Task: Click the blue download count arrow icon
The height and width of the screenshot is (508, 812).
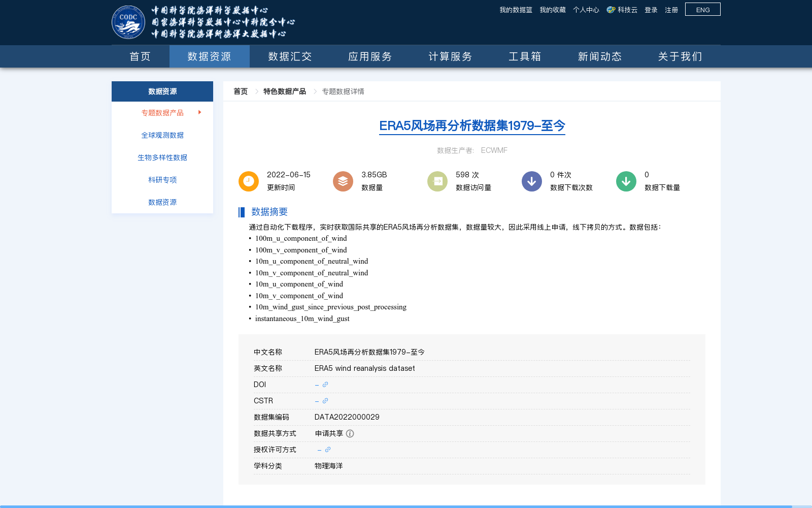Action: pyautogui.click(x=532, y=181)
